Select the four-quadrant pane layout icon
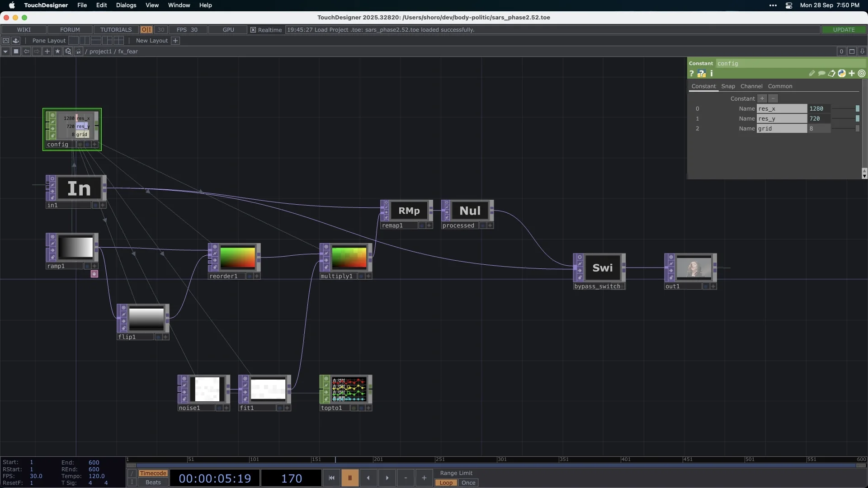Image resolution: width=868 pixels, height=488 pixels. (119, 41)
